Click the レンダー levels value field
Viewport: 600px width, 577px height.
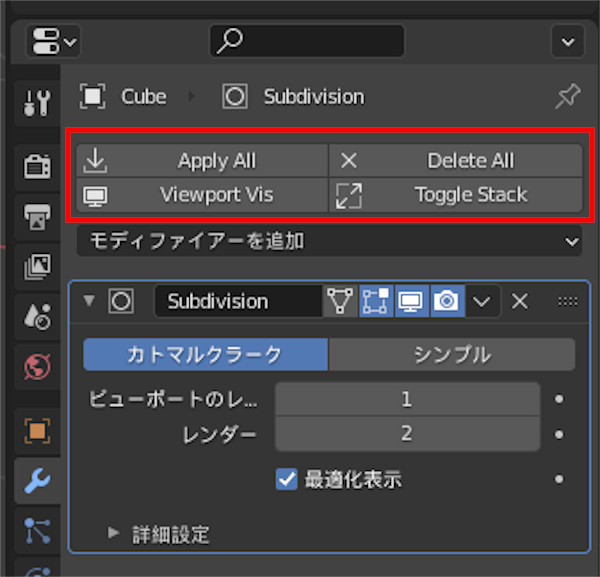click(408, 434)
